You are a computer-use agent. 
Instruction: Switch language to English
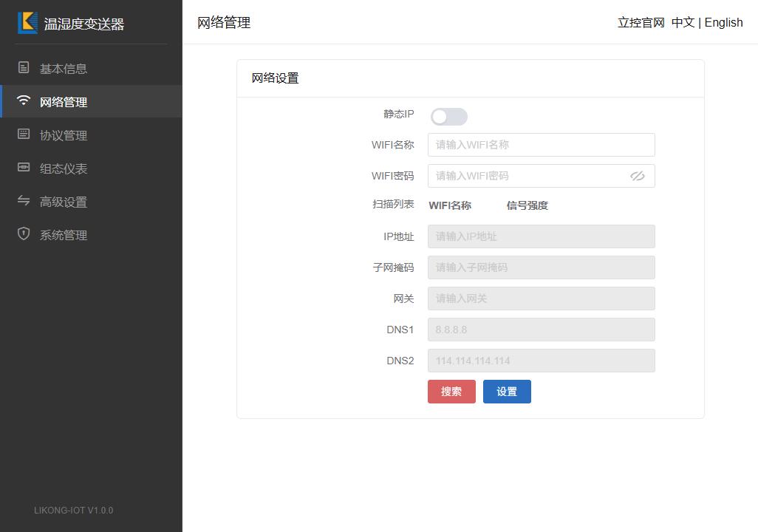[724, 23]
